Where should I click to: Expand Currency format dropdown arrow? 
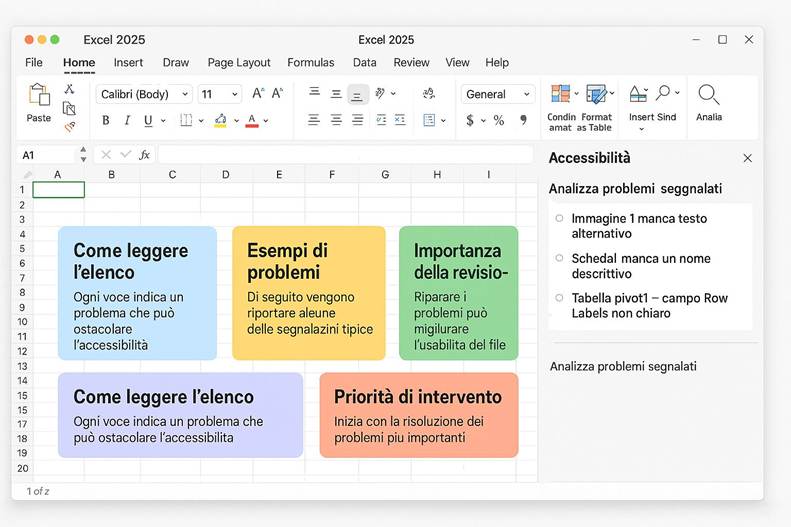click(x=483, y=121)
